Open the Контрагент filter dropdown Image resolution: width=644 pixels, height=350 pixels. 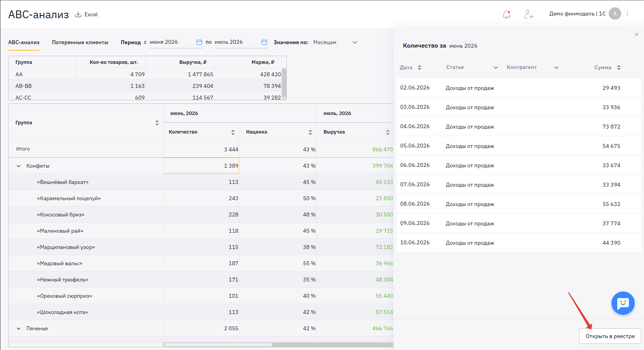557,67
